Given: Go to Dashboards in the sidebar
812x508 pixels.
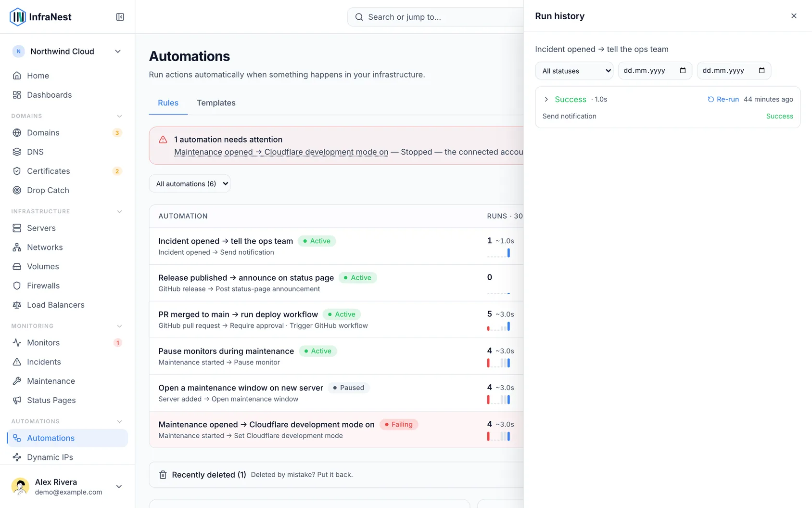Looking at the screenshot, I should pyautogui.click(x=67, y=95).
